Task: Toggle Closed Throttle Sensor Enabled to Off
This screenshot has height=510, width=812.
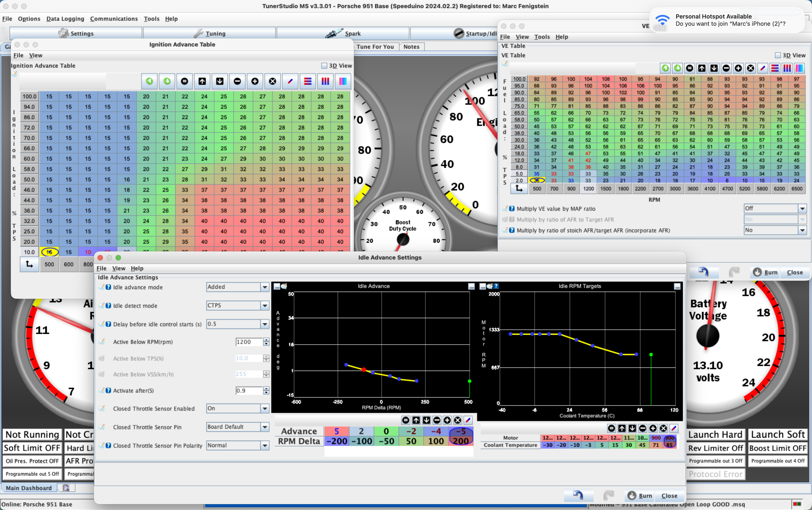Action: point(237,408)
